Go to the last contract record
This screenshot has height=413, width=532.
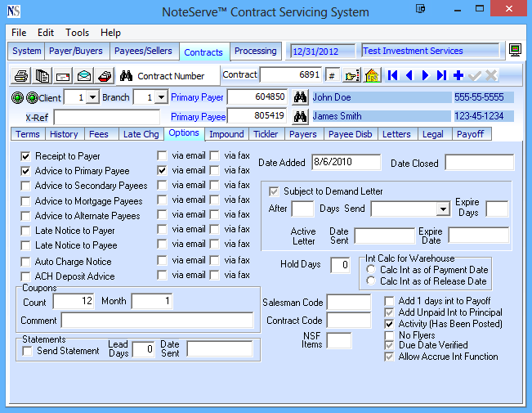[x=441, y=75]
